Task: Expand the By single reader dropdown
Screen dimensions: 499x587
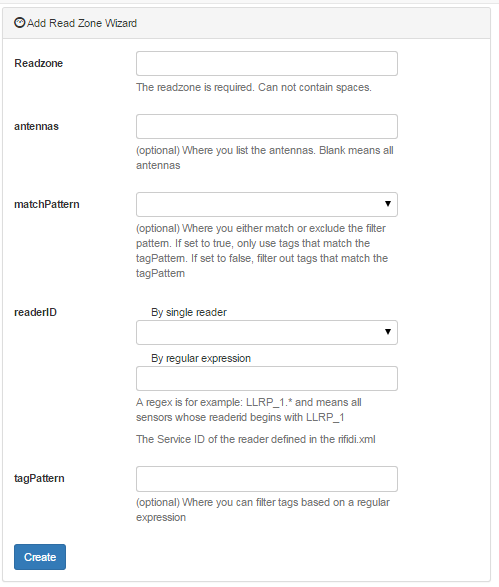Action: [x=267, y=332]
